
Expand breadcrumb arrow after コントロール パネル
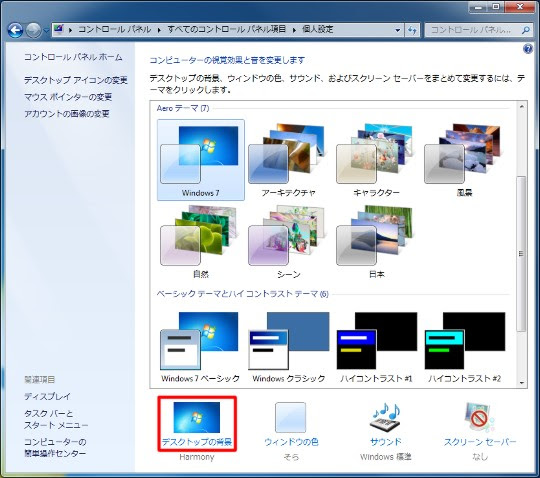159,30
